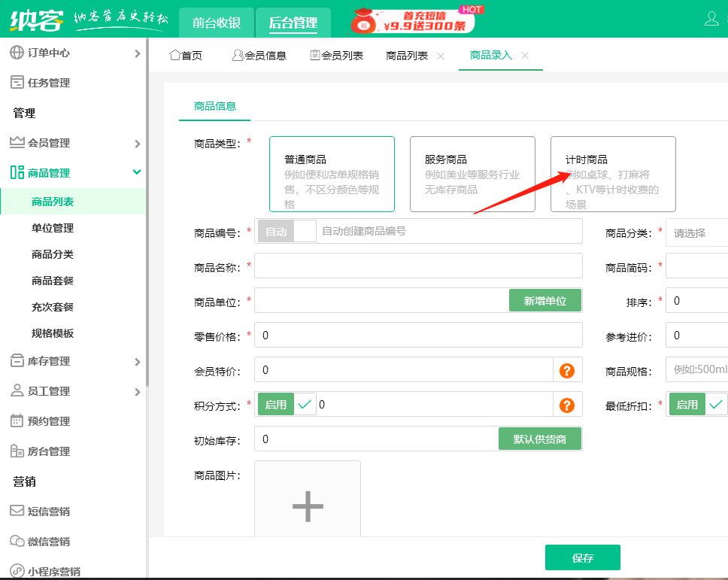
Task: Disable the 启用 toggle for 积分方式
Action: tap(275, 404)
